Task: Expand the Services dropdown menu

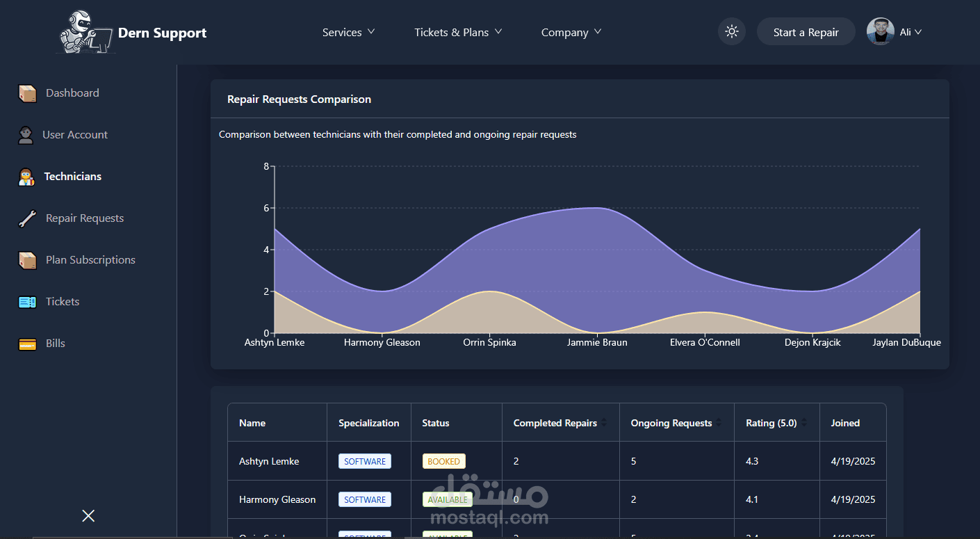Action: click(x=349, y=32)
